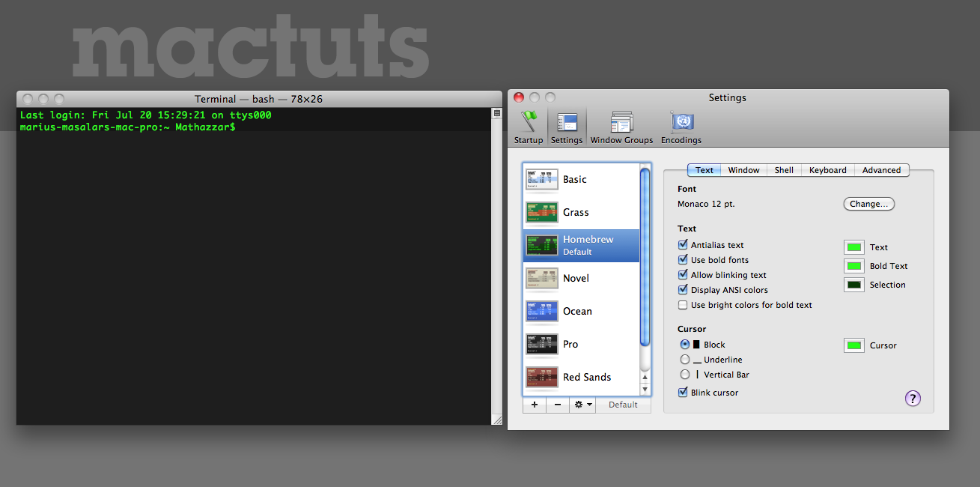Image resolution: width=980 pixels, height=487 pixels.
Task: Close the Settings window
Action: tap(518, 97)
